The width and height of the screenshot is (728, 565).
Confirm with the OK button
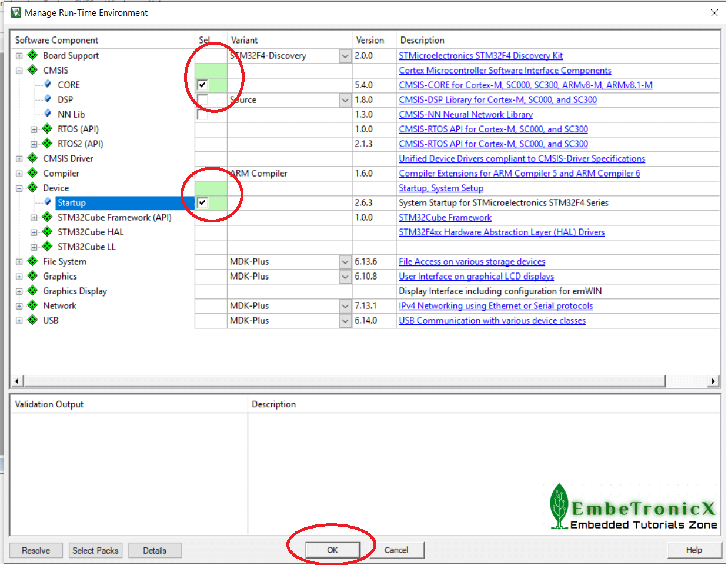point(332,550)
